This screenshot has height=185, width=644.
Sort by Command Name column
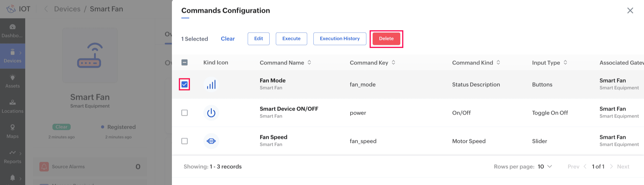309,62
